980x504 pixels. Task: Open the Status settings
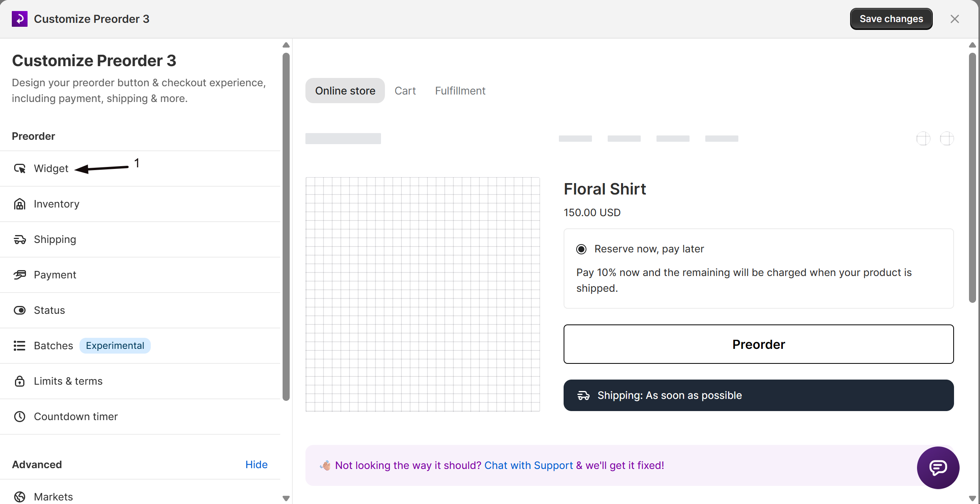[x=140, y=310]
